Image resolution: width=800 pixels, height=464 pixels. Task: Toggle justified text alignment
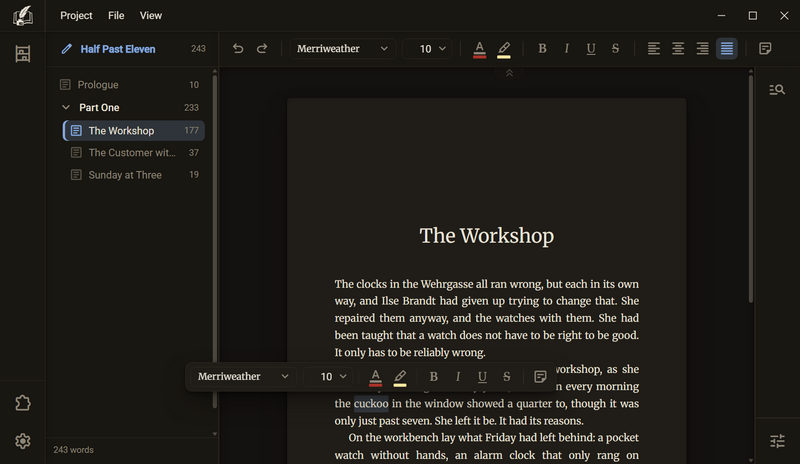click(727, 48)
